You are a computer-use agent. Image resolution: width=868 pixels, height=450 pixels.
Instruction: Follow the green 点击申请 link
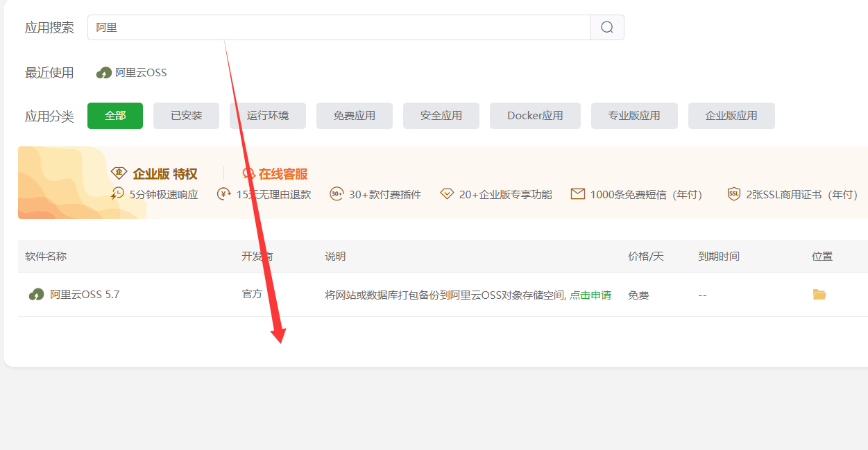pos(590,295)
